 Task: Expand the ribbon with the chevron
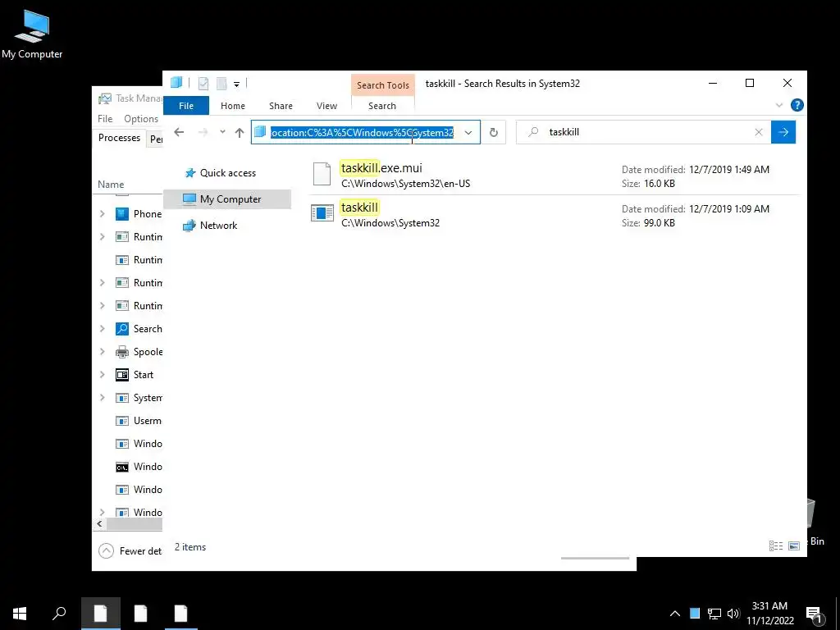(x=779, y=106)
